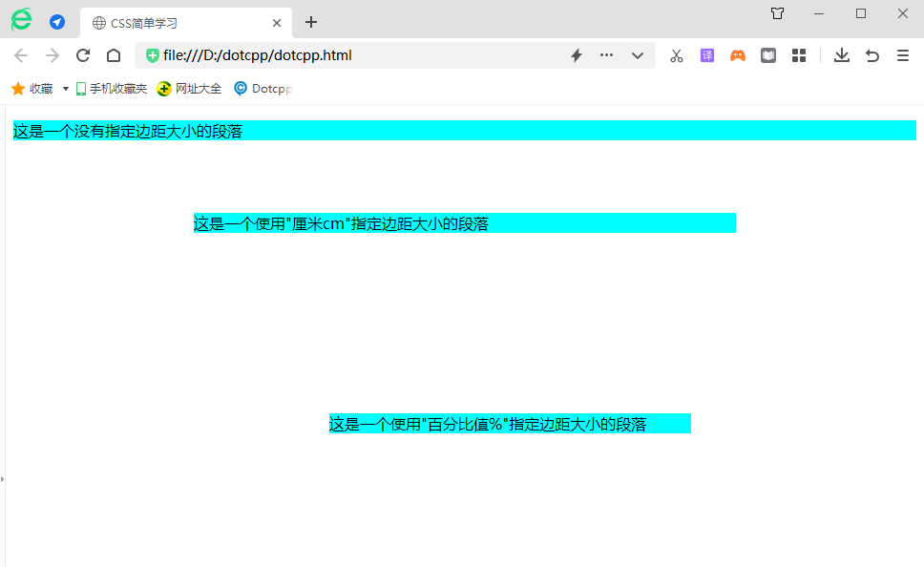
Task: Click the refresh page icon
Action: 83,55
